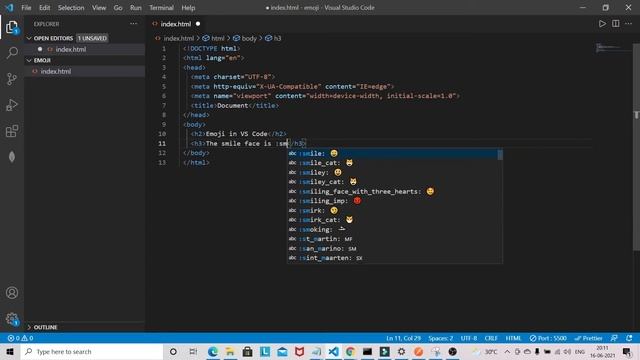Screen dimensions: 640x360
Task: Open the Manage gear icon
Action: click(12, 319)
